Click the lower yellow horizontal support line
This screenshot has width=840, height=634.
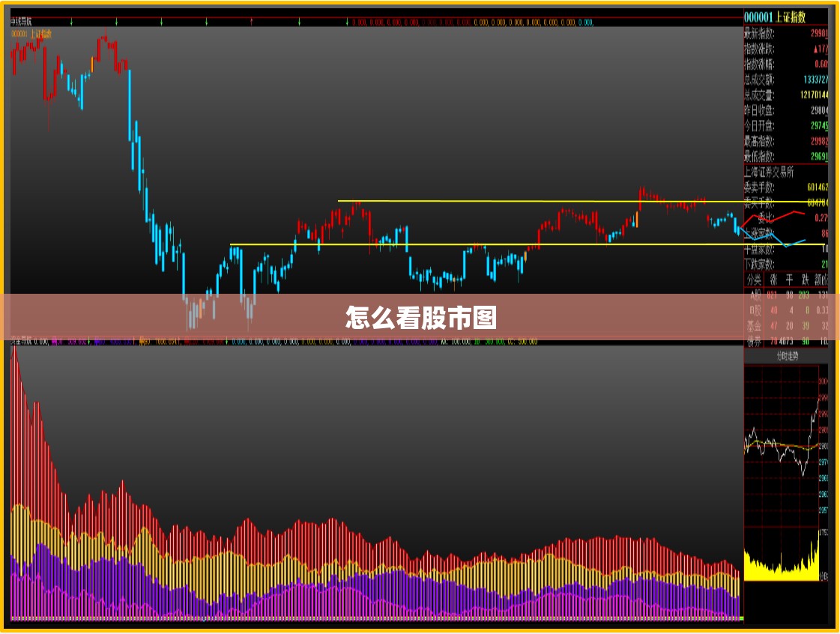point(527,245)
